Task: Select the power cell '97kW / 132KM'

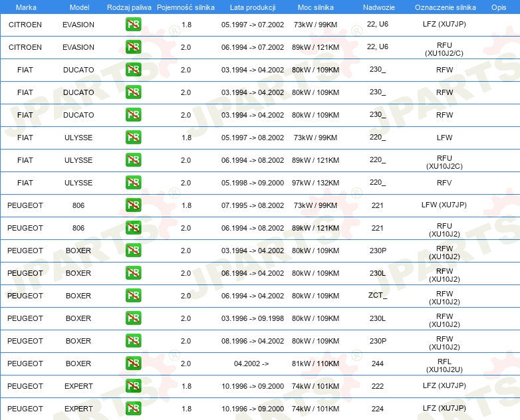Action: tap(315, 183)
